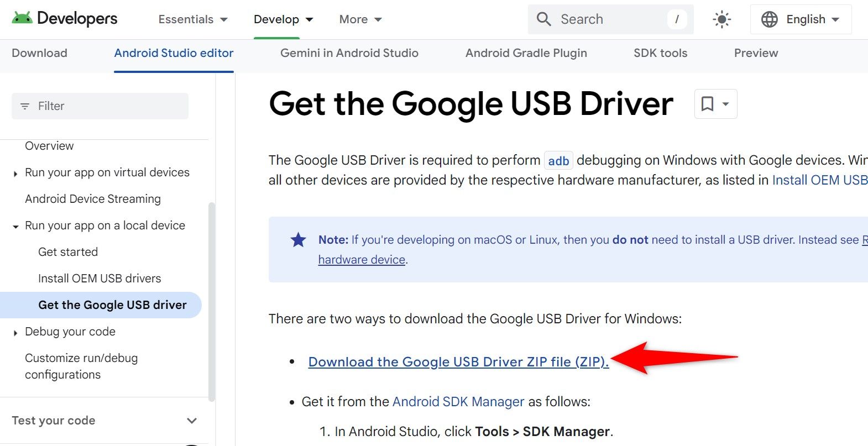The width and height of the screenshot is (868, 446).
Task: Open the Gemini in Android Studio tab
Action: click(x=349, y=53)
